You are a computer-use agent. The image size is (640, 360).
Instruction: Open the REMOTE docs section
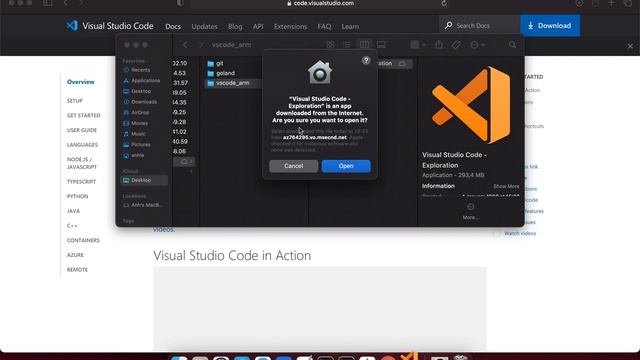click(77, 270)
